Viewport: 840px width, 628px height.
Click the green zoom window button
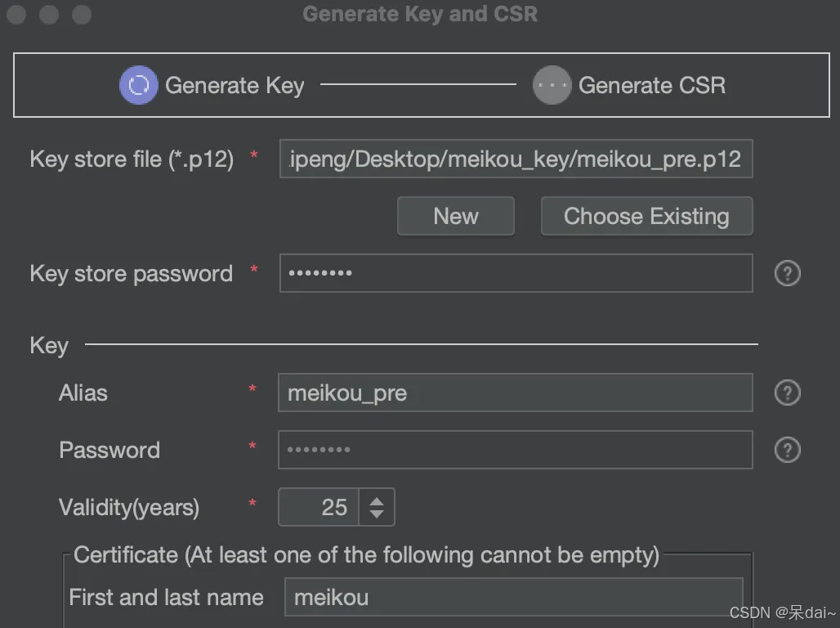(81, 15)
